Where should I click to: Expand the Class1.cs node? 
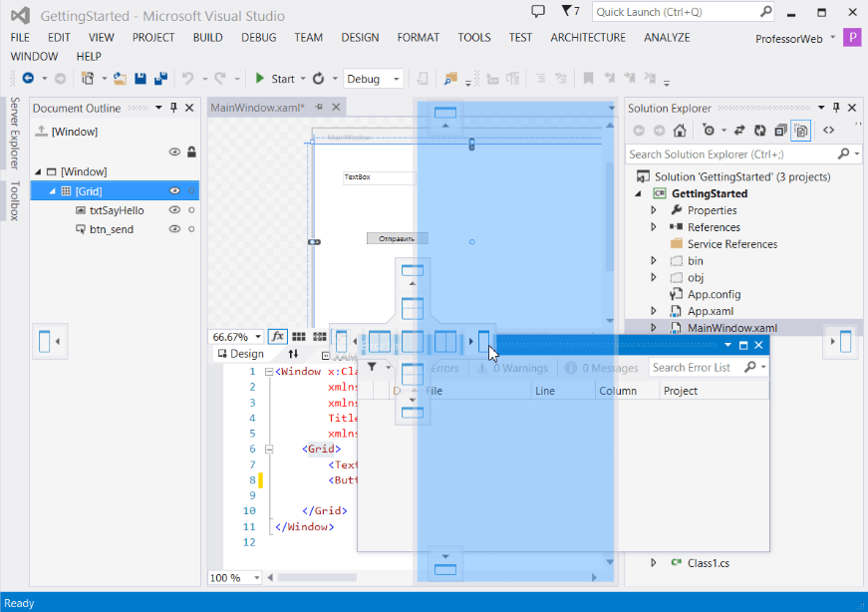point(653,563)
